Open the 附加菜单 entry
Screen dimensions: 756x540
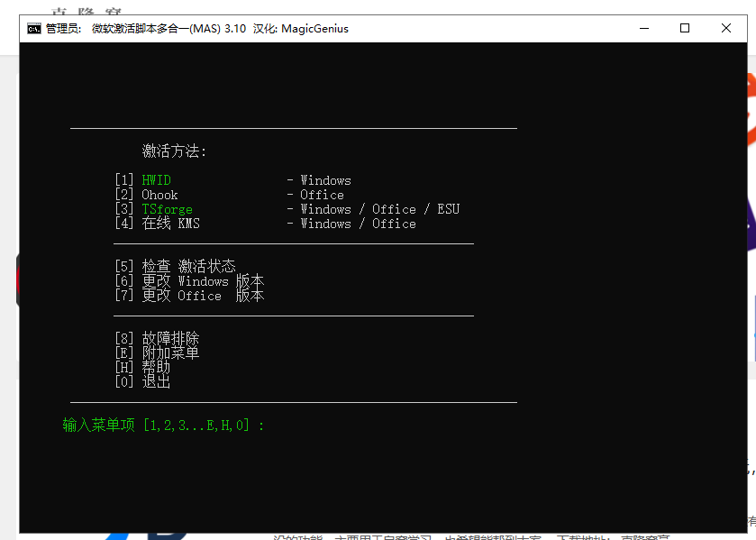[170, 353]
